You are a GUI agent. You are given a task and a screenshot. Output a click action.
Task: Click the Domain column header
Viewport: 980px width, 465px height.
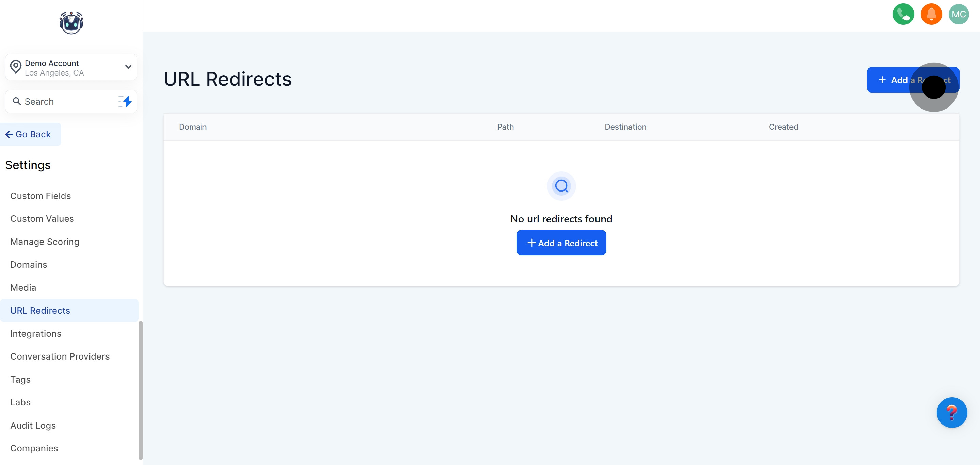pos(193,127)
